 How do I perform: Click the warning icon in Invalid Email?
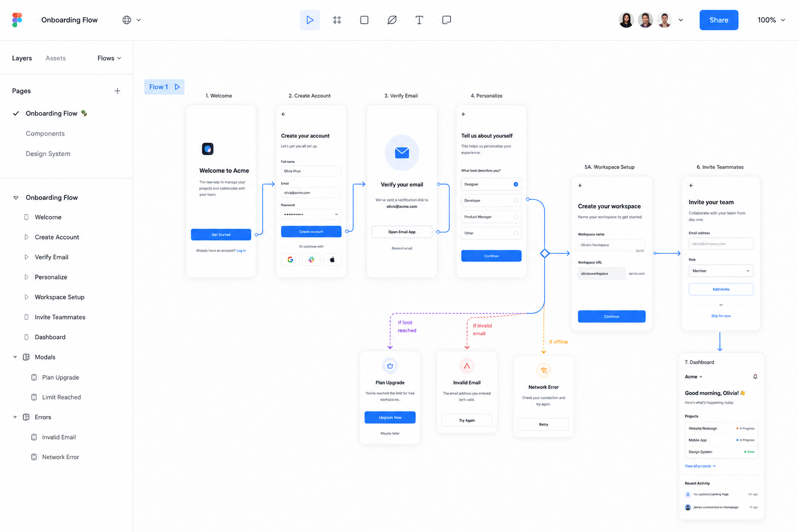click(x=467, y=366)
